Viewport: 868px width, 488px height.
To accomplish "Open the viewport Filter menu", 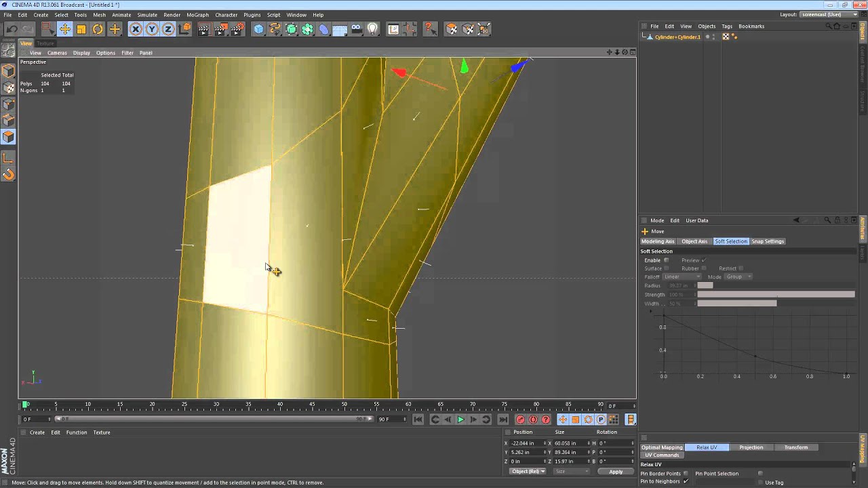I will [x=127, y=52].
